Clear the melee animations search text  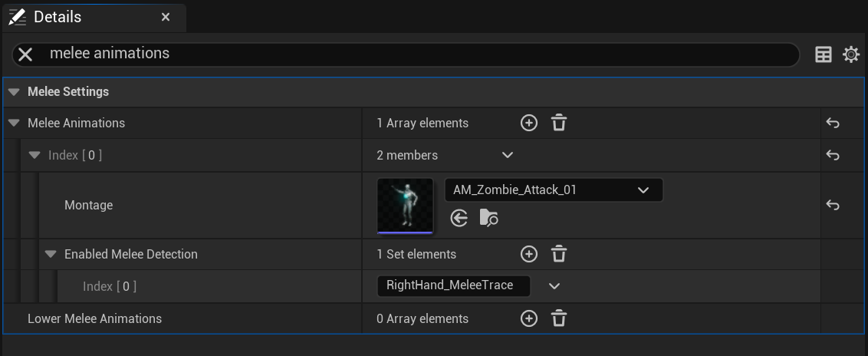pyautogui.click(x=25, y=54)
